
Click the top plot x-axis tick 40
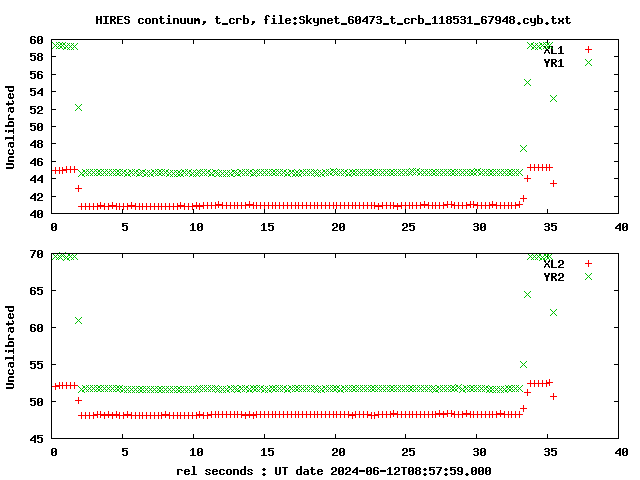coord(621,227)
